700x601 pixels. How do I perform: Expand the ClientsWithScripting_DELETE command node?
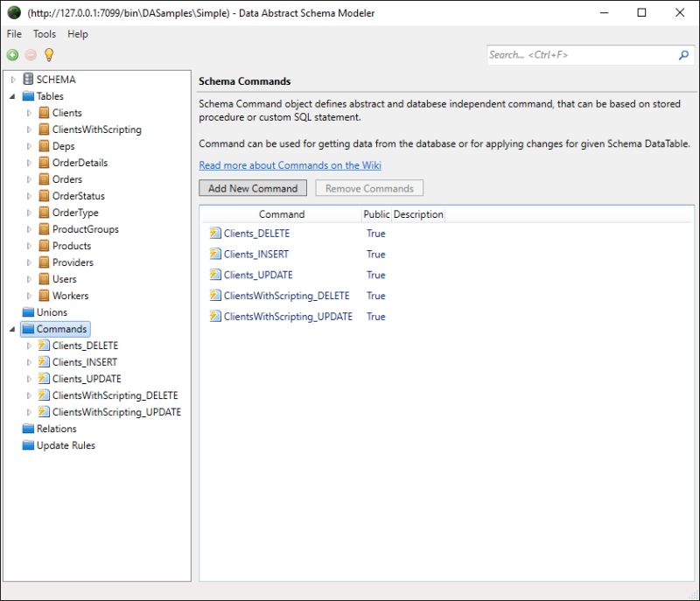(x=29, y=395)
